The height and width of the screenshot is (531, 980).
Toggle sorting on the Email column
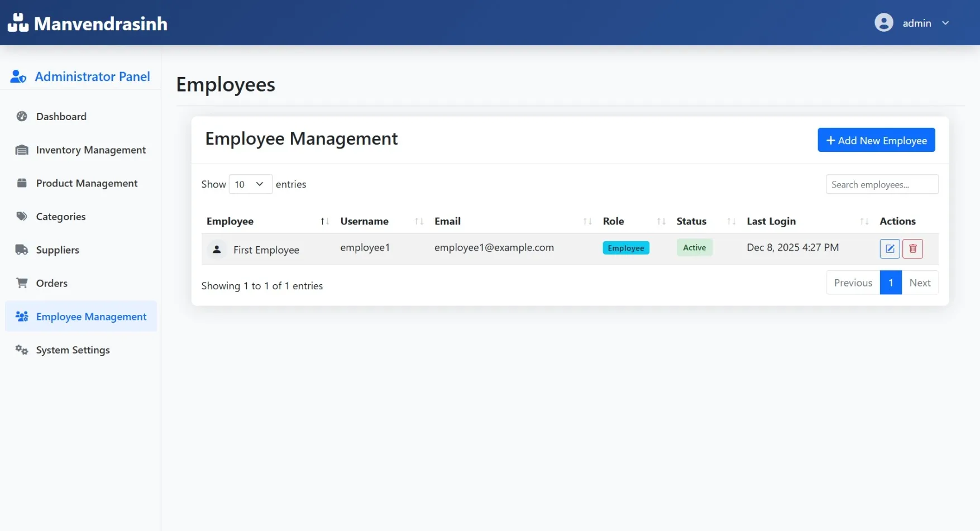pyautogui.click(x=586, y=221)
